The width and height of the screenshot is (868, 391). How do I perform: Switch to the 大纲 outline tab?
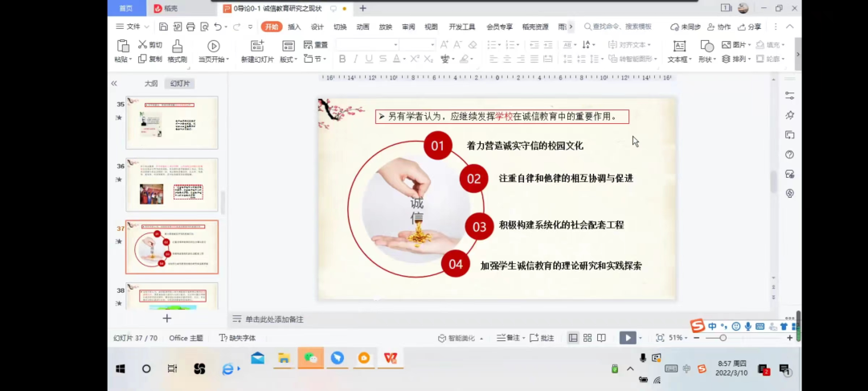coord(151,84)
